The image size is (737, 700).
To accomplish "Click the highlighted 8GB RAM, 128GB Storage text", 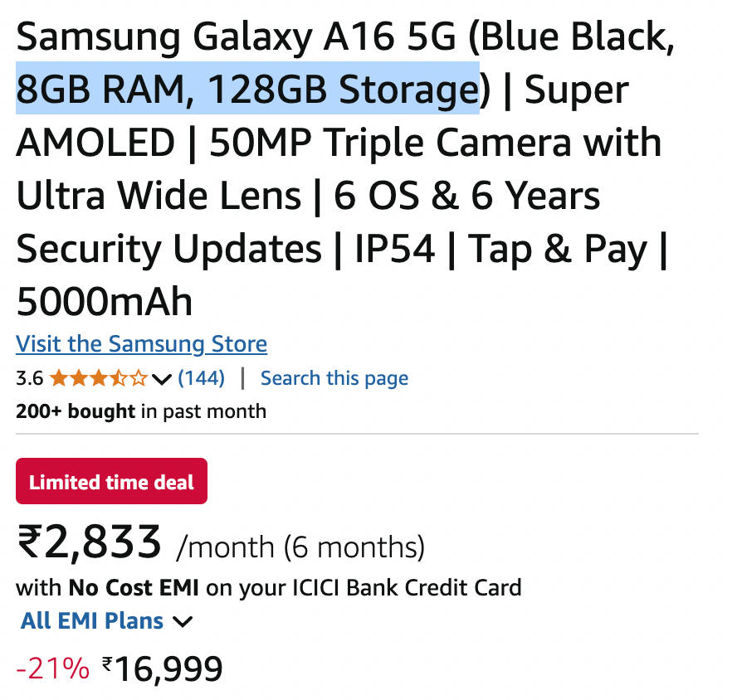I will [247, 88].
